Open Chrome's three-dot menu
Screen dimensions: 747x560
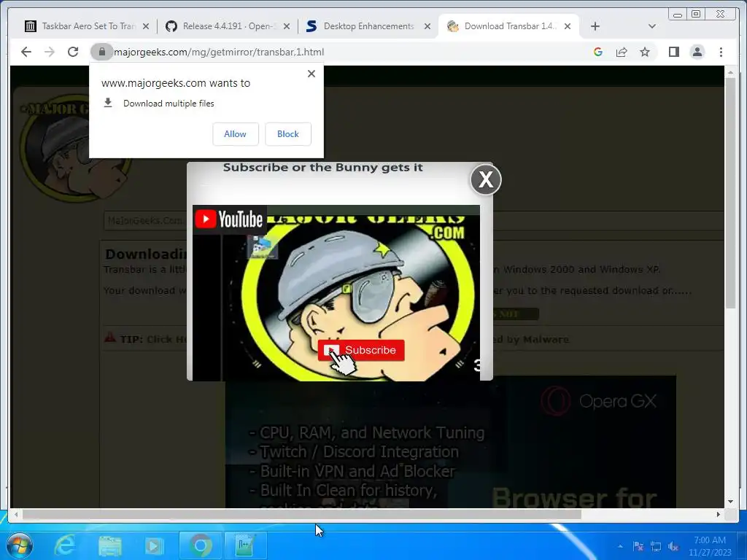(x=721, y=52)
